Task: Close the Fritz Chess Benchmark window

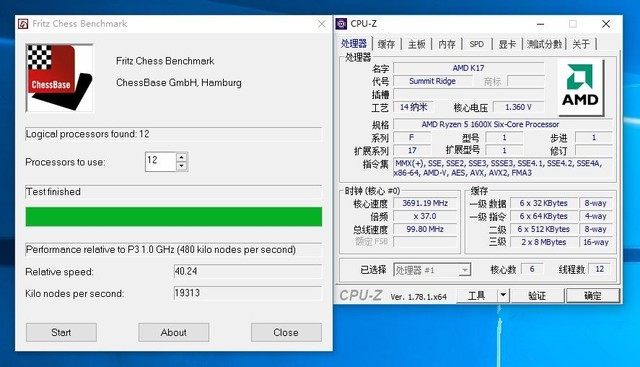Action: coord(322,24)
